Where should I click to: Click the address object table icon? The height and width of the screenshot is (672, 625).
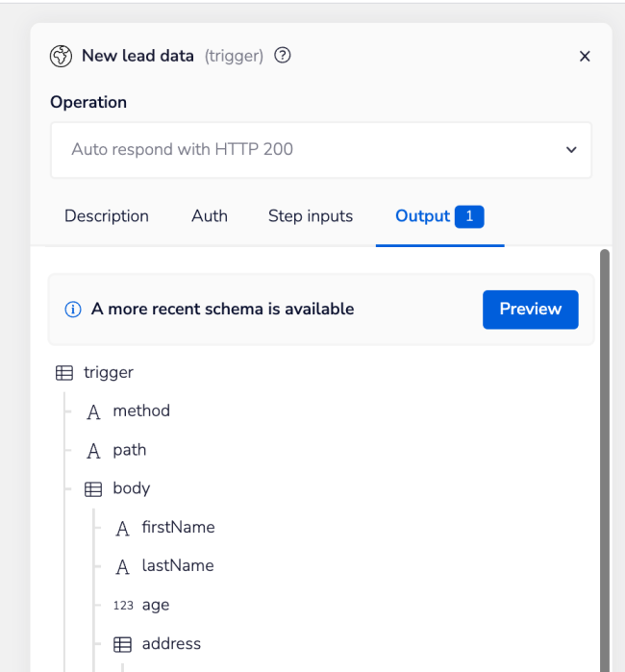coord(122,645)
